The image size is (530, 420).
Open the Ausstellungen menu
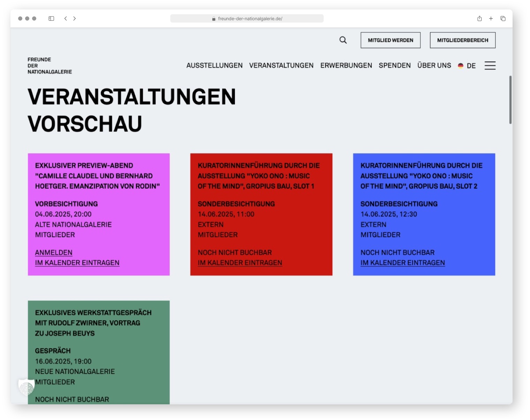tap(214, 66)
